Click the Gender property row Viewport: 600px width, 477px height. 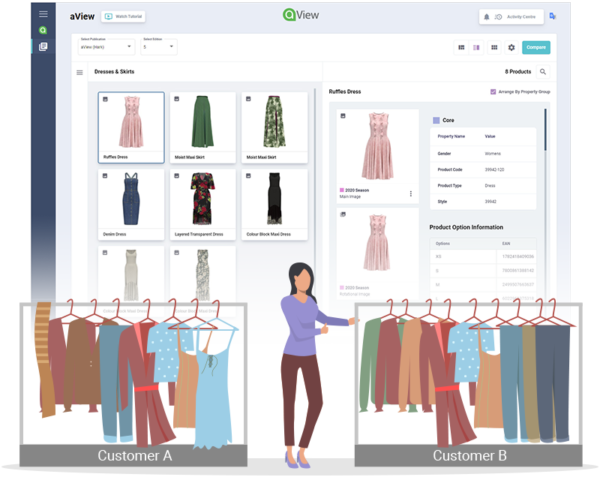(483, 153)
